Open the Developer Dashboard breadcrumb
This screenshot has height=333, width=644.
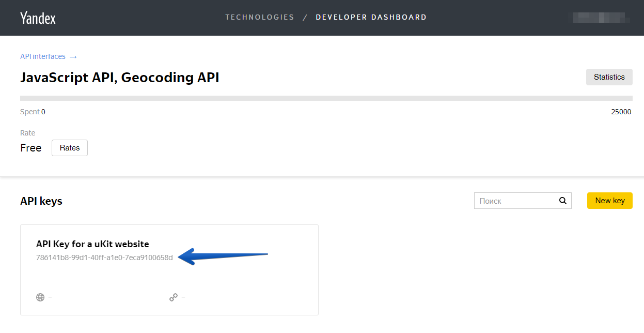coord(371,17)
